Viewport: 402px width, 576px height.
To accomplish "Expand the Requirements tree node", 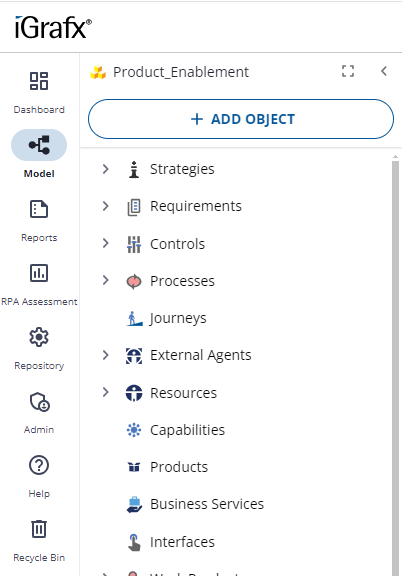I will click(x=105, y=206).
